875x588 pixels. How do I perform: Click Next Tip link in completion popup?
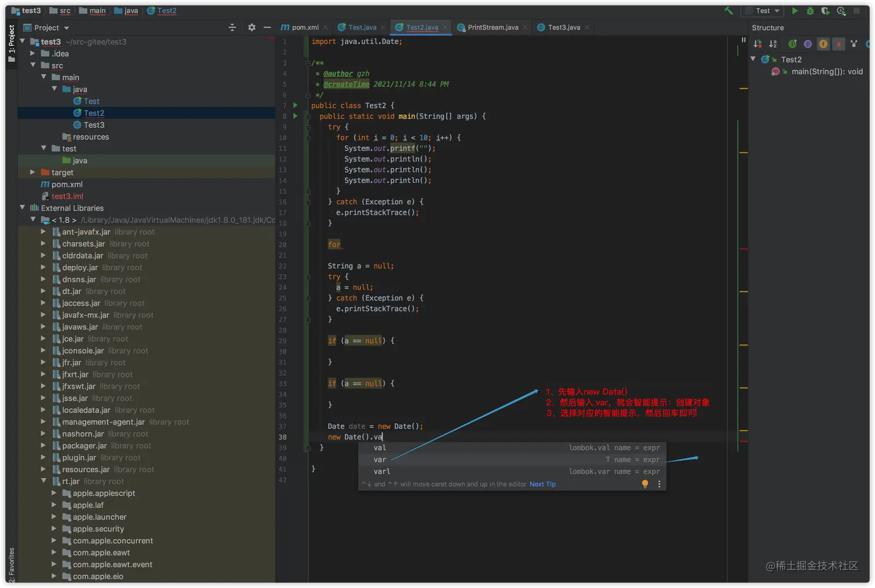pos(542,484)
